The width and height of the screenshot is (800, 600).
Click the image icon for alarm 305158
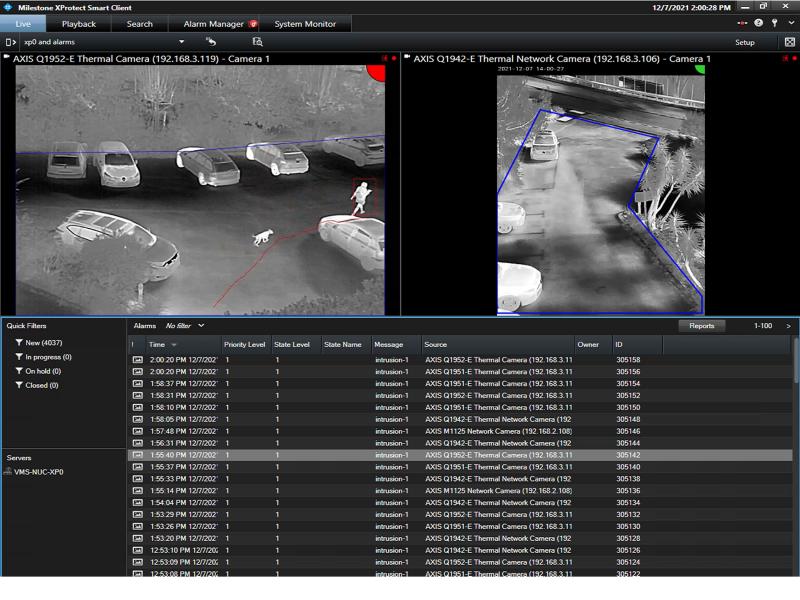coord(138,360)
